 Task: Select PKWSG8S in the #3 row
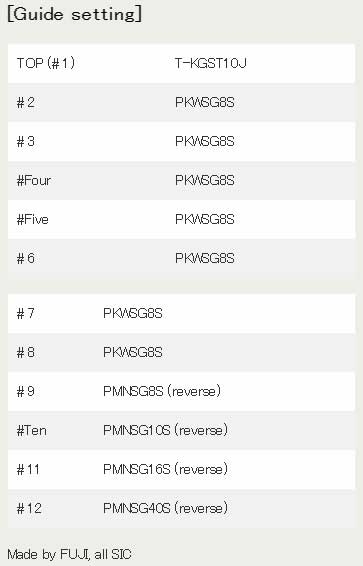[x=205, y=142]
